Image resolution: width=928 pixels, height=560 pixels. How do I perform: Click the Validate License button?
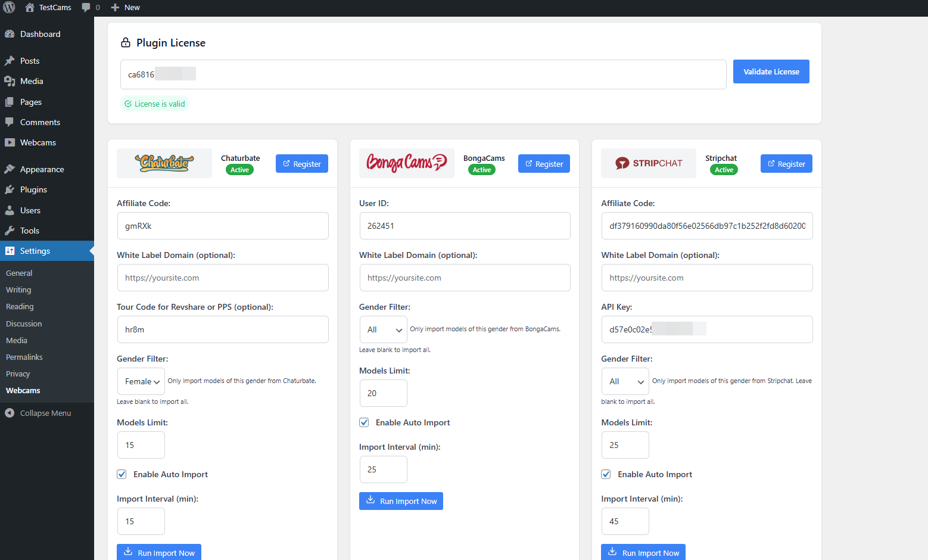click(x=771, y=71)
